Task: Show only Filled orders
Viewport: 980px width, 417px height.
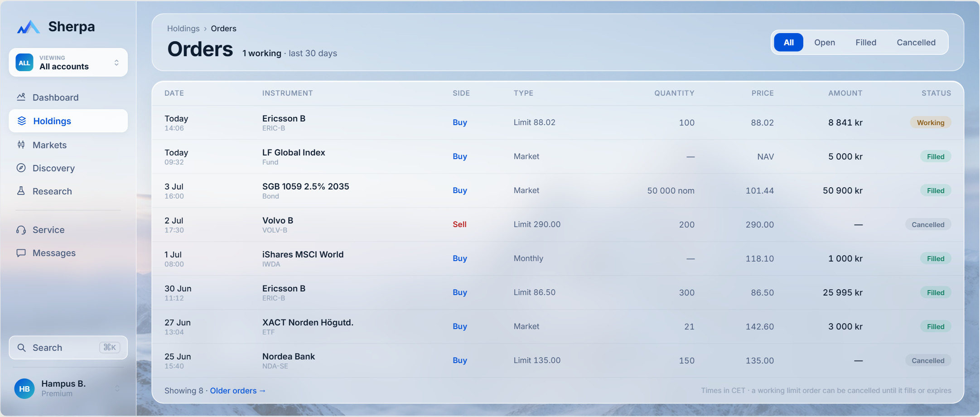Action: (x=866, y=42)
